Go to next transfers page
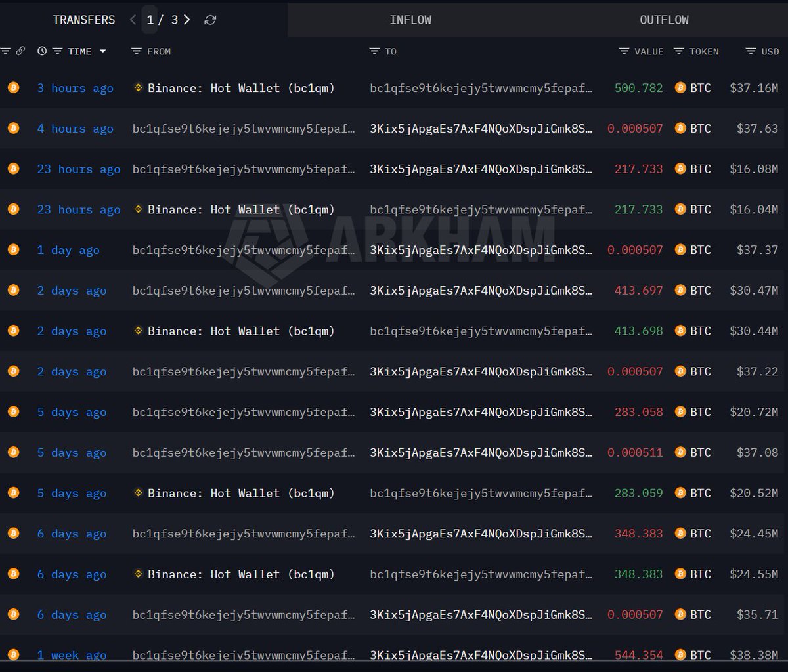The width and height of the screenshot is (788, 672). click(x=187, y=20)
